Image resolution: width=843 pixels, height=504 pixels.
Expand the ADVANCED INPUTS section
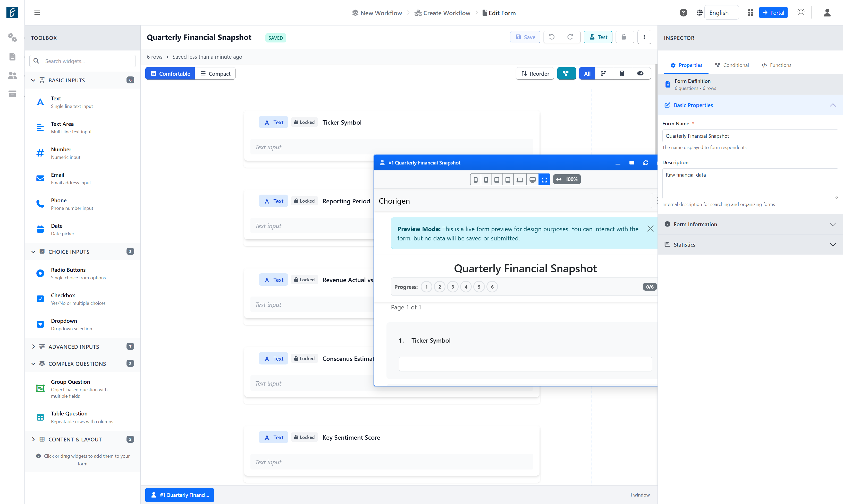tap(83, 346)
